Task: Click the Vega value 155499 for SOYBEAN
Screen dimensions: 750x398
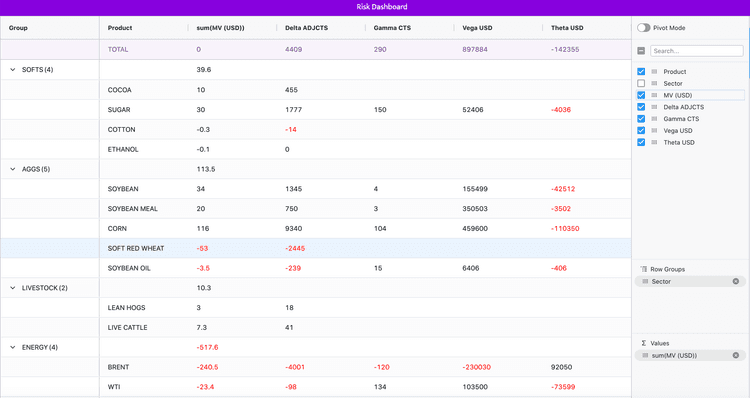Action: click(474, 189)
